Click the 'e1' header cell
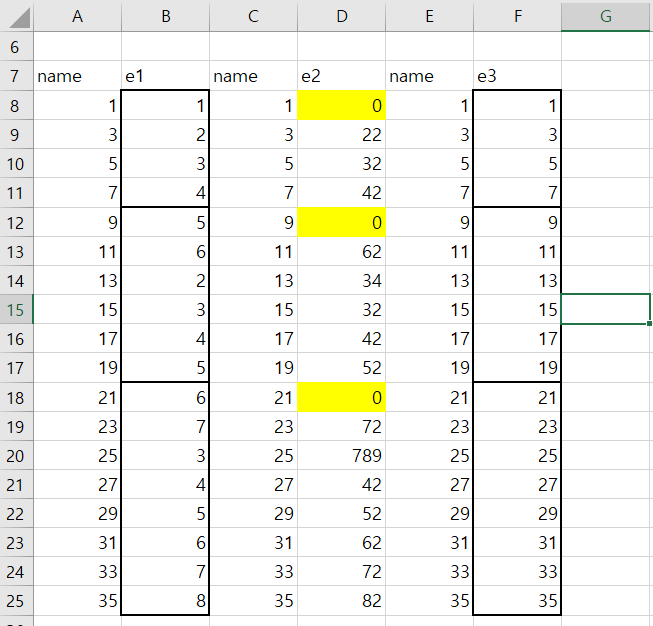The image size is (653, 626). (165, 76)
